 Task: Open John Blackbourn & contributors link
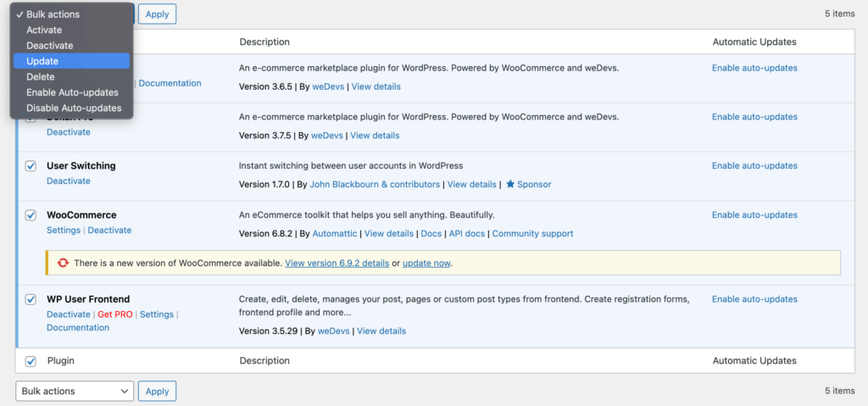(x=375, y=184)
